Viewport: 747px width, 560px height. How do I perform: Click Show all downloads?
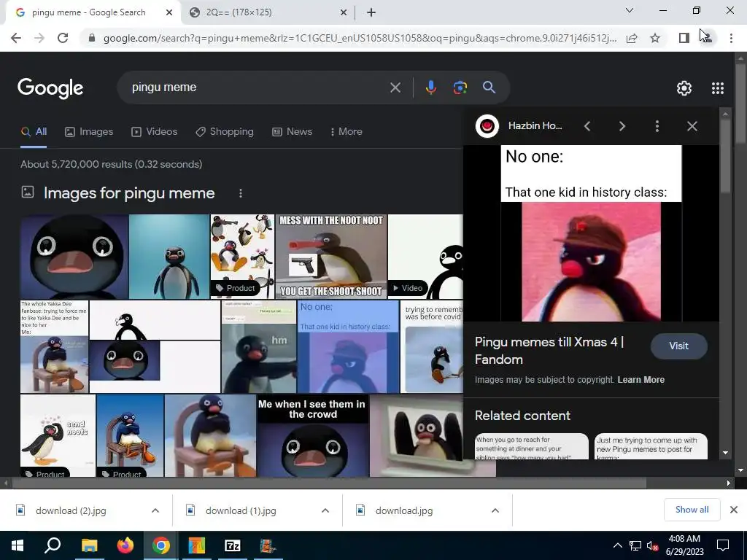pos(692,510)
